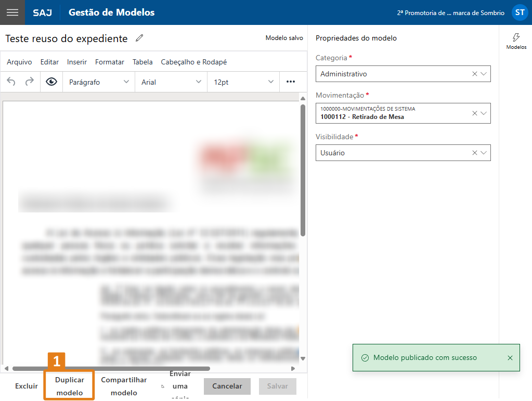Redo the last undone action
Image resolution: width=532 pixels, height=401 pixels.
point(30,82)
